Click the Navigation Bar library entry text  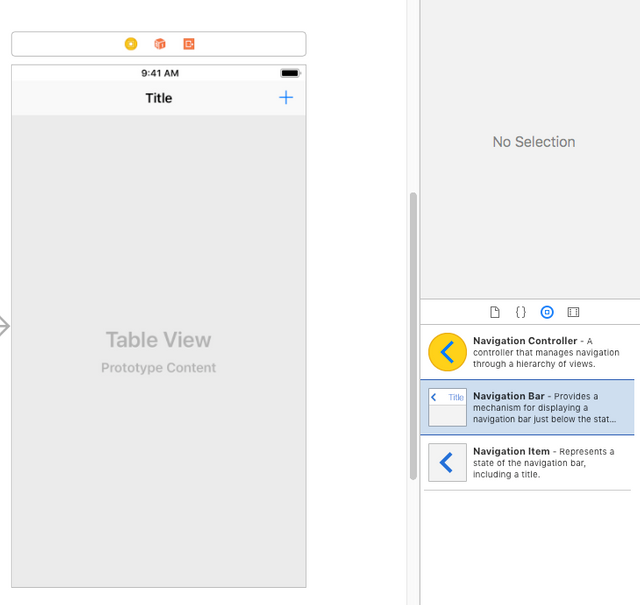tap(544, 407)
